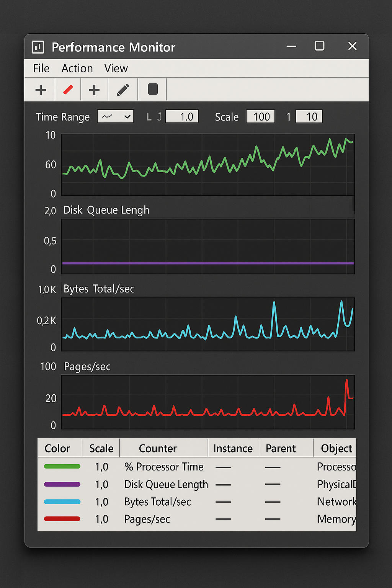Click the Disk Queue Length graph title
This screenshot has height=588, width=392.
pyautogui.click(x=106, y=210)
